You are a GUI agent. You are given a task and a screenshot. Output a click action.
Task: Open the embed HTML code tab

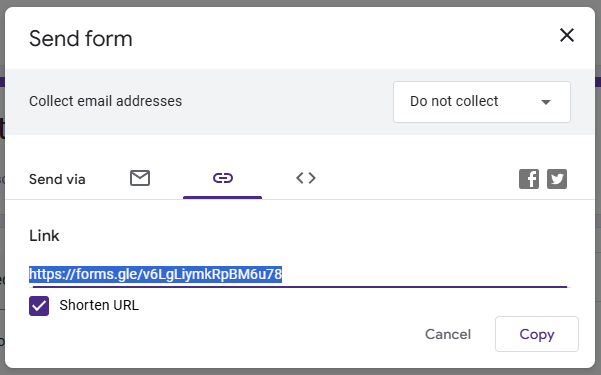point(306,178)
